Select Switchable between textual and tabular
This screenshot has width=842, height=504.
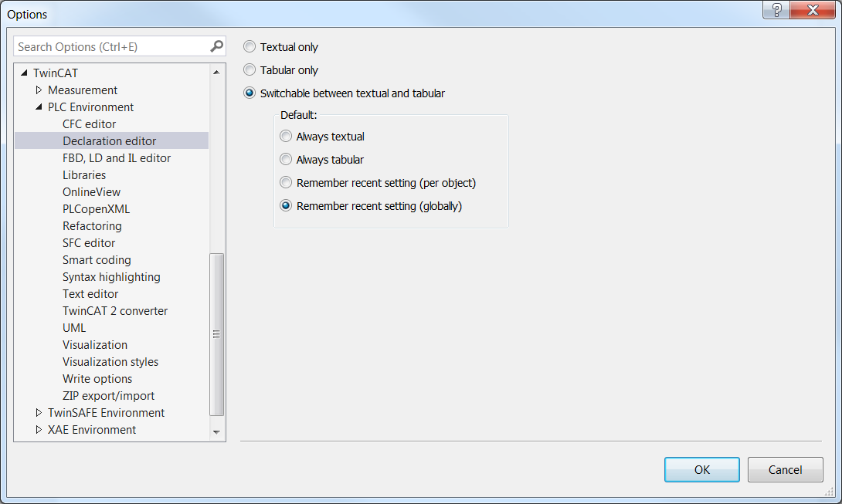(250, 93)
